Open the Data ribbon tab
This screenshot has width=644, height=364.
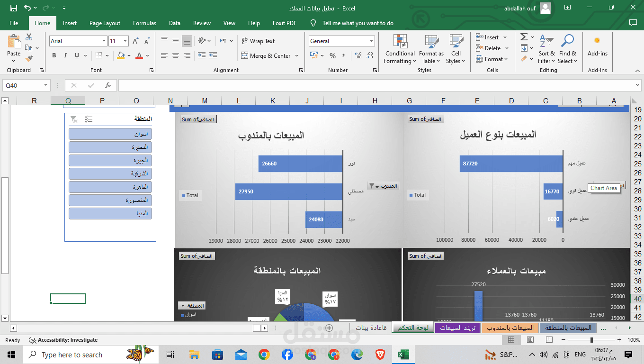coord(174,23)
